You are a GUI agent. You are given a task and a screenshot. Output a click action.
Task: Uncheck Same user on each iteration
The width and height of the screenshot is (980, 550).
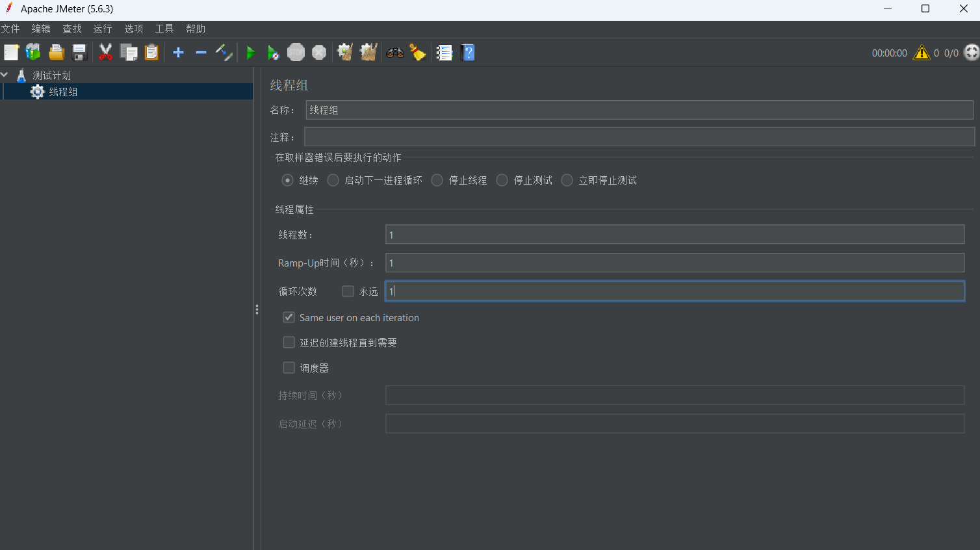[x=289, y=317]
